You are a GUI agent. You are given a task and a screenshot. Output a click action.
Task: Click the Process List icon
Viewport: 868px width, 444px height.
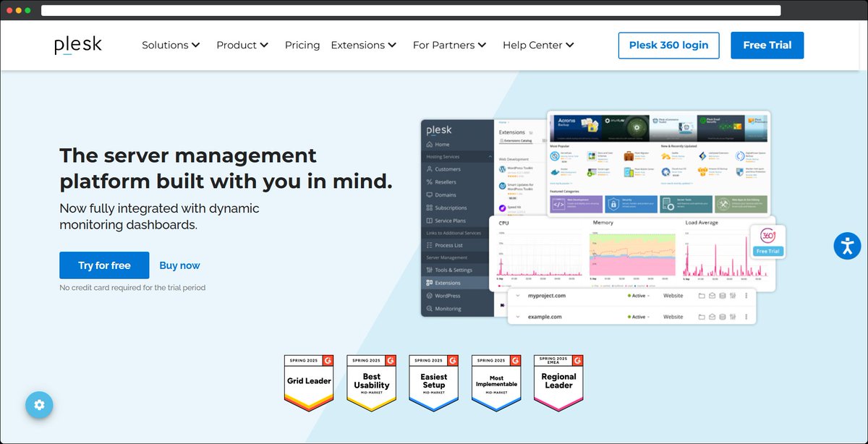(x=430, y=245)
